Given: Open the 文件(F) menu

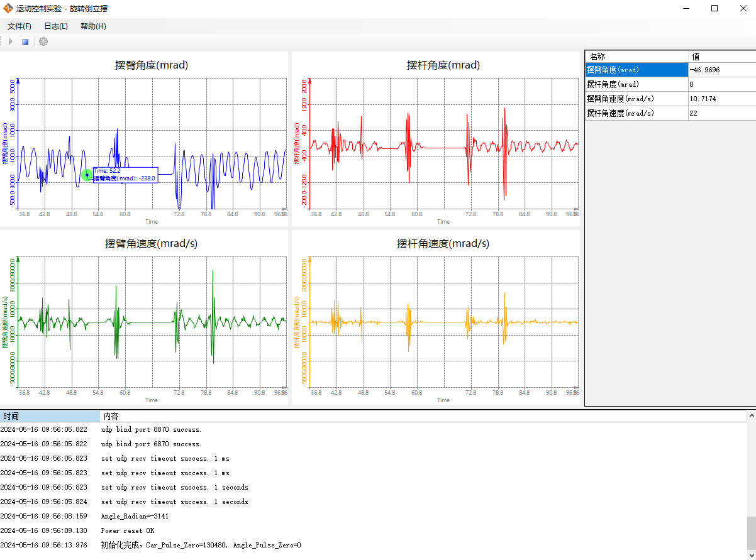Looking at the screenshot, I should (19, 26).
